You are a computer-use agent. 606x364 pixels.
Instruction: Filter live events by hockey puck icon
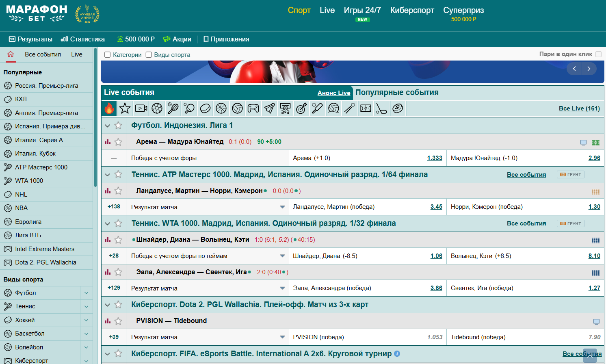[205, 108]
